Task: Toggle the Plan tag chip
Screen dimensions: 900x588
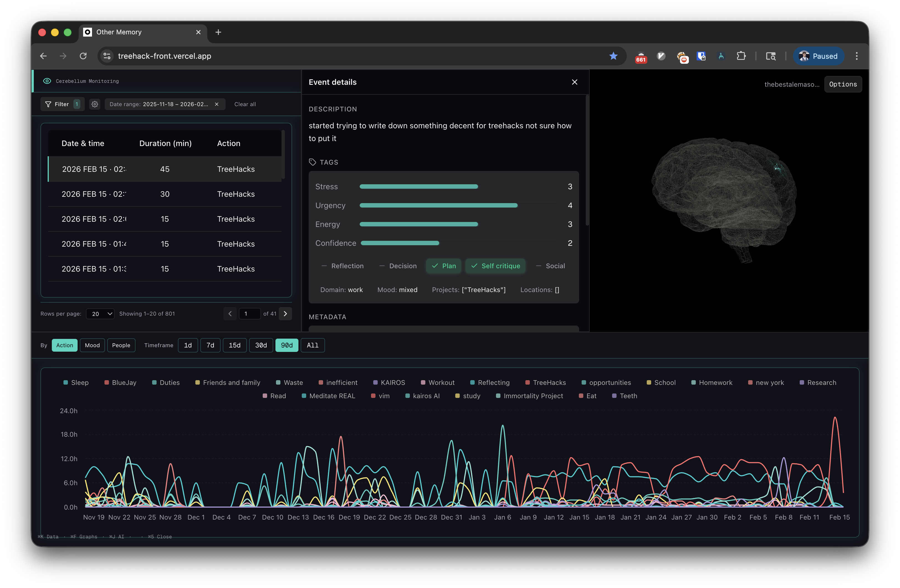Action: point(444,266)
